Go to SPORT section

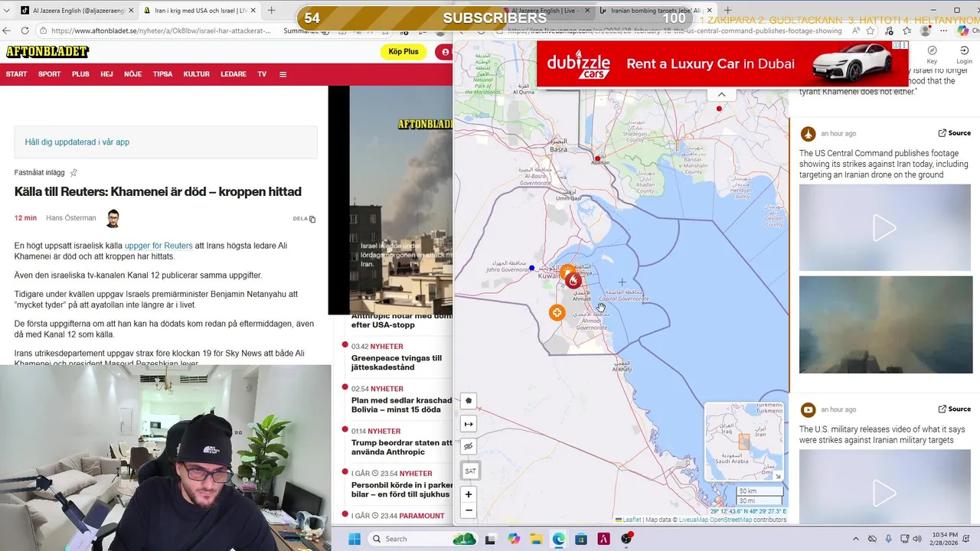coord(49,74)
